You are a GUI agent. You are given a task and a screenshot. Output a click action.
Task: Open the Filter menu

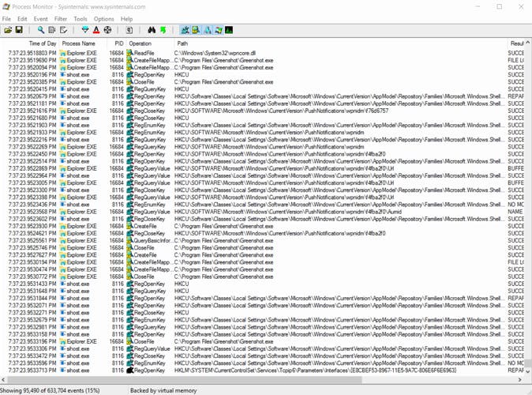pyautogui.click(x=61, y=19)
